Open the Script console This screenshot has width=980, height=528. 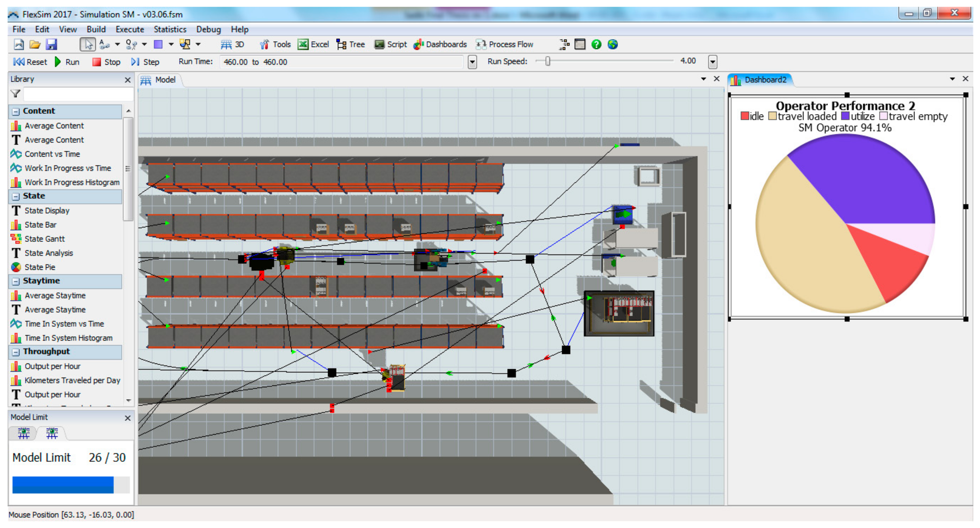tap(390, 45)
